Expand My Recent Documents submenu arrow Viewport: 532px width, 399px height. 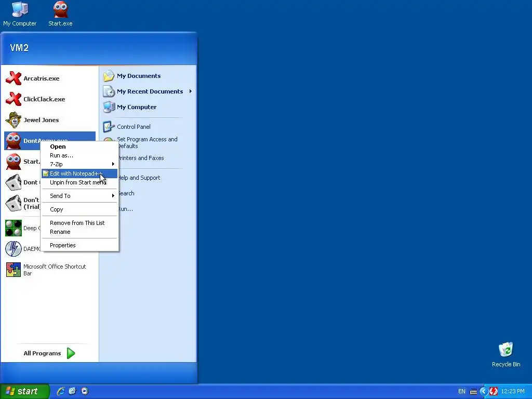pos(191,91)
